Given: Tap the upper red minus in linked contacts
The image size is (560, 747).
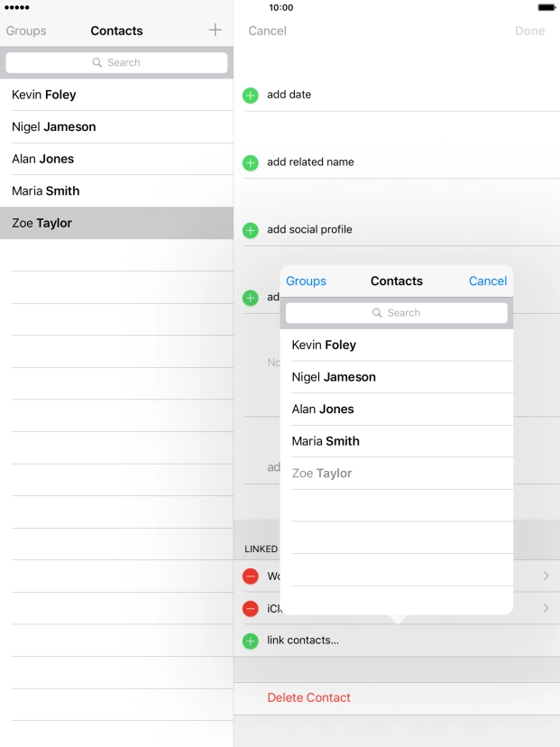Looking at the screenshot, I should (x=251, y=576).
